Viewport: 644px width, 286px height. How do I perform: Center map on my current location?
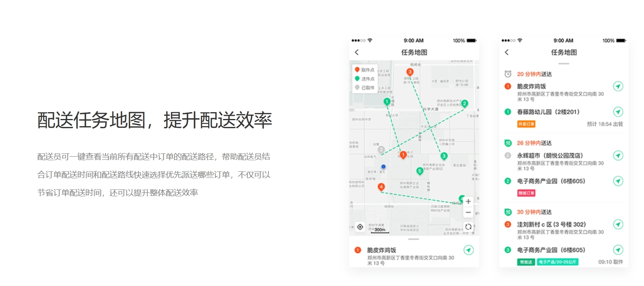point(360,227)
